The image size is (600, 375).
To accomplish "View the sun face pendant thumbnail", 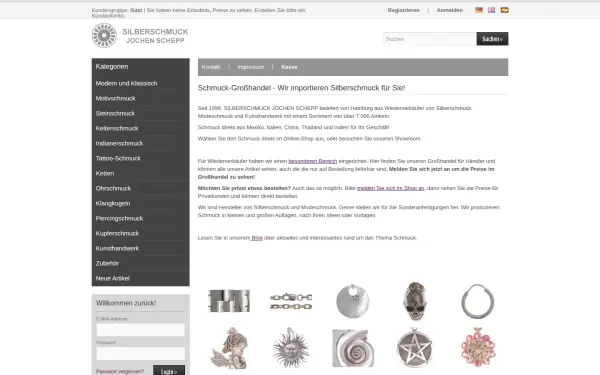I will pos(291,348).
